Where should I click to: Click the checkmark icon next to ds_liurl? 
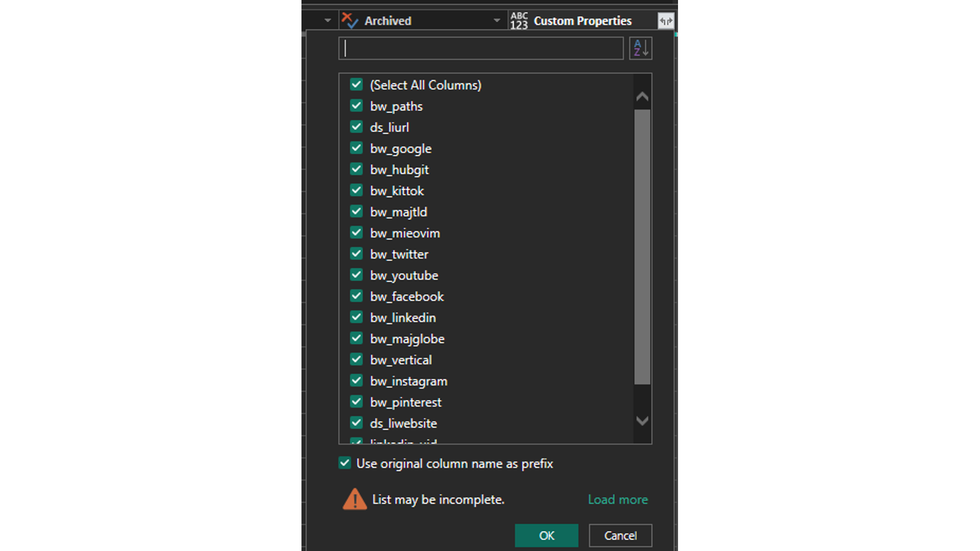click(x=356, y=127)
